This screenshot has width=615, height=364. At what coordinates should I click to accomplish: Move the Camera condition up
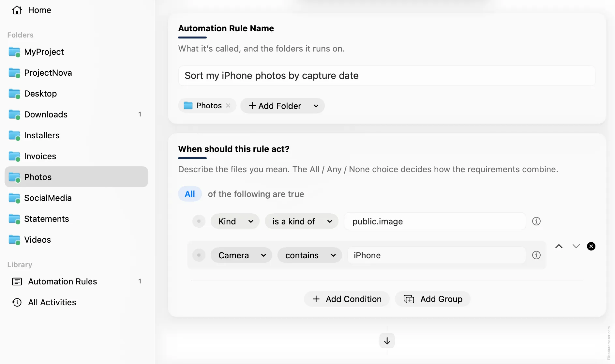tap(559, 246)
